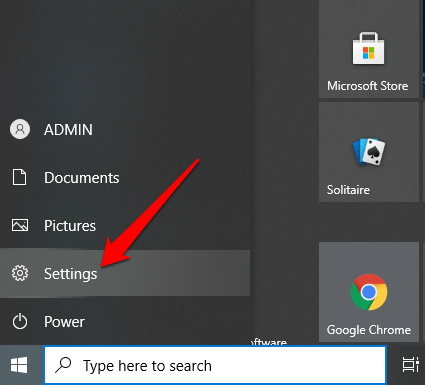Click the Documents page icon

(19, 177)
